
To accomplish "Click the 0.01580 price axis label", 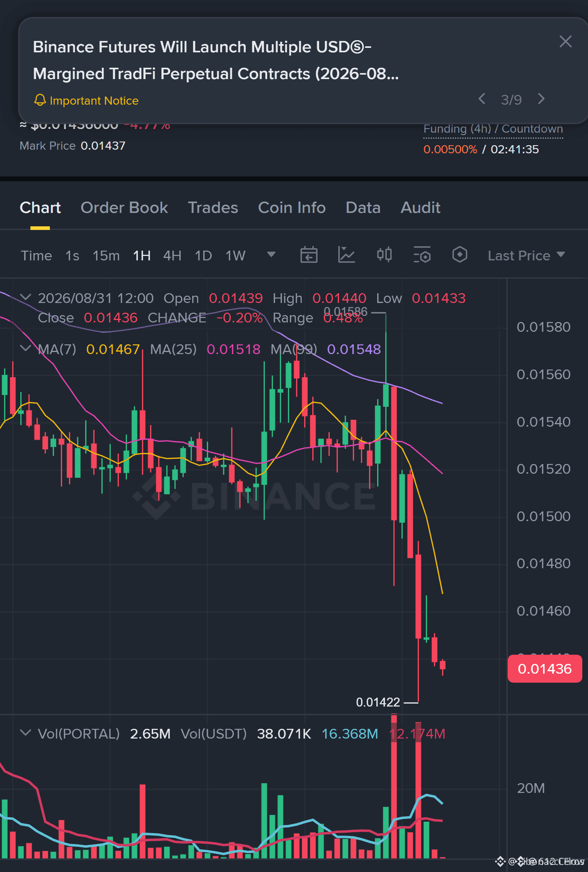I will (543, 327).
